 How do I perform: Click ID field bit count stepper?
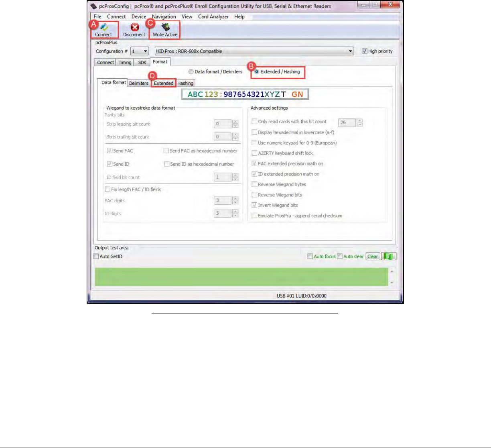(x=235, y=177)
